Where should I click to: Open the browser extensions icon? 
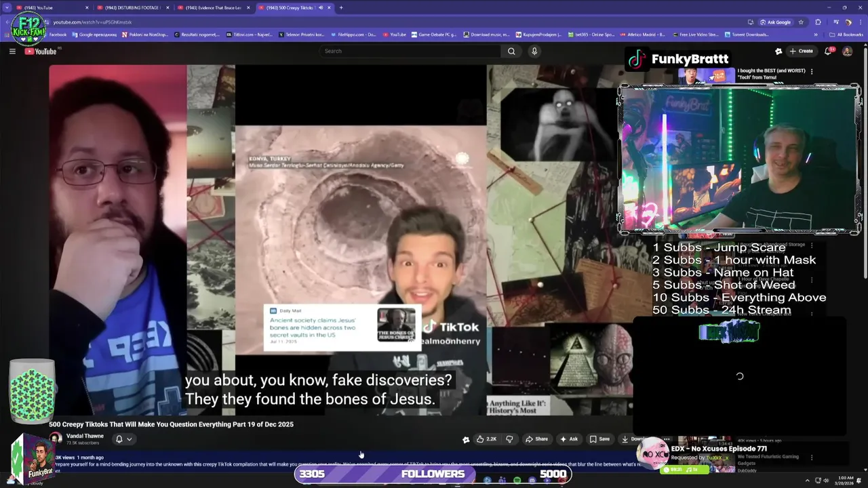pyautogui.click(x=818, y=22)
